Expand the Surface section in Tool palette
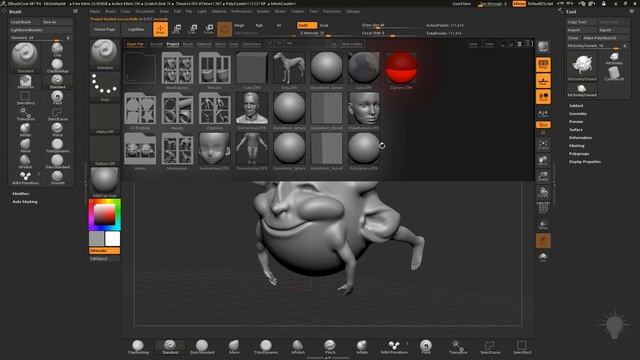This screenshot has height=360, width=640. tap(576, 130)
